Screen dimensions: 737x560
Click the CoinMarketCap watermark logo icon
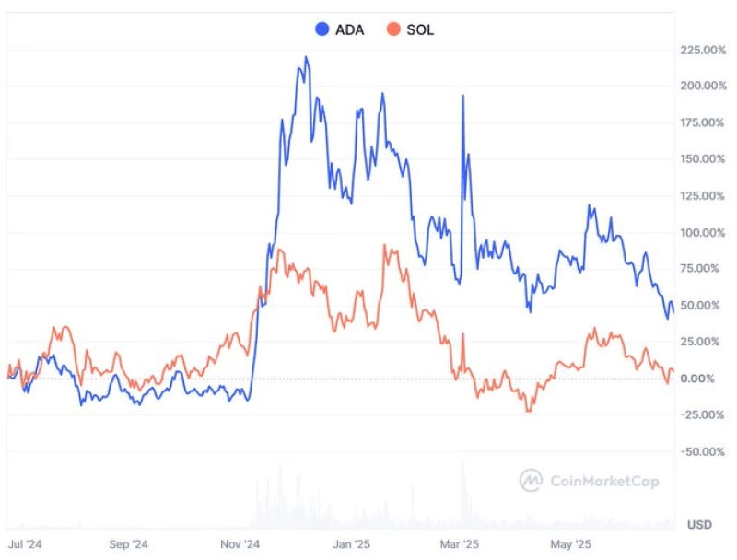click(x=531, y=480)
